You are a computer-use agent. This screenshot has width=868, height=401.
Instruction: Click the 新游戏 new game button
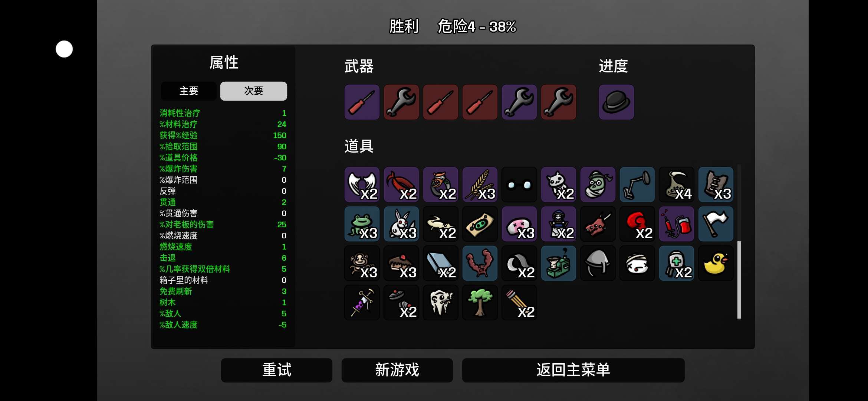(397, 370)
